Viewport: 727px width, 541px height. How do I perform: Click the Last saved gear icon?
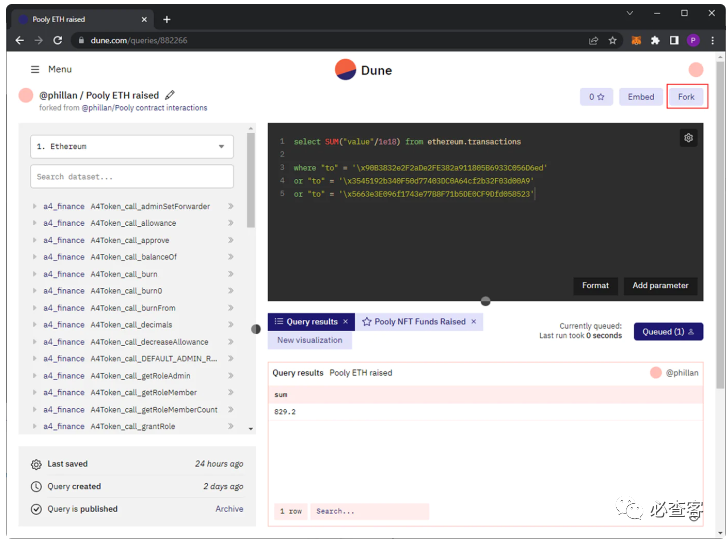point(36,464)
